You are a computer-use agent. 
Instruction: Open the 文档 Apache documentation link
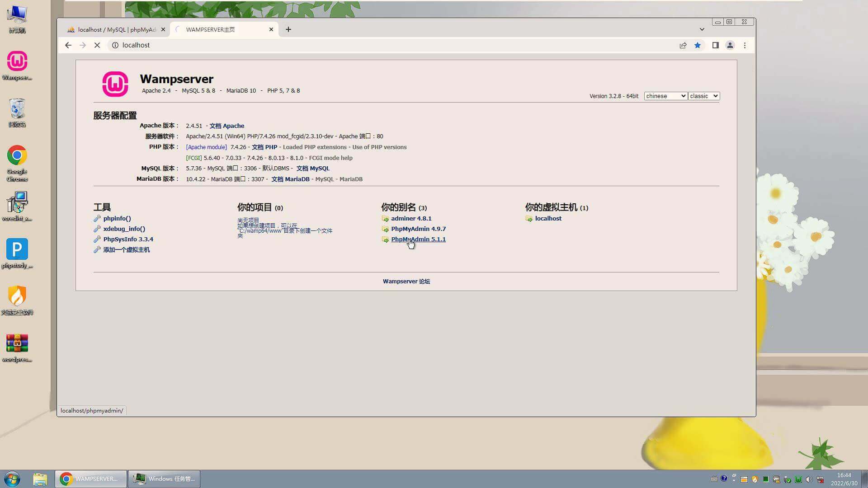pyautogui.click(x=226, y=126)
